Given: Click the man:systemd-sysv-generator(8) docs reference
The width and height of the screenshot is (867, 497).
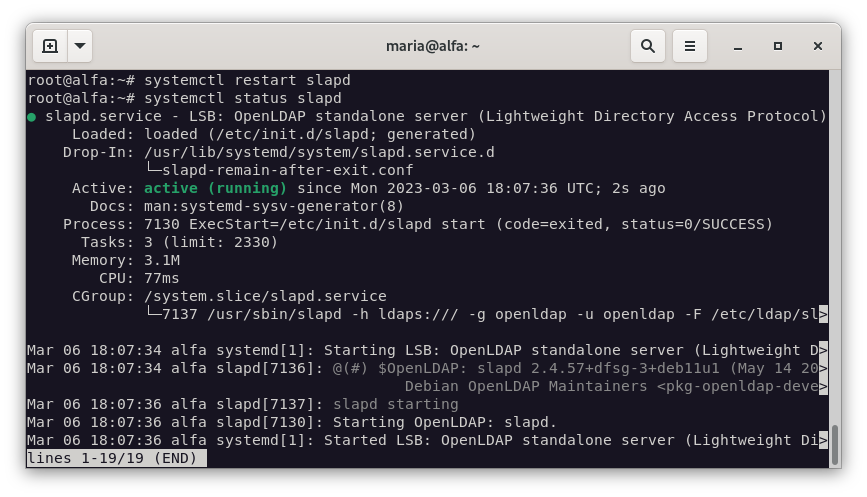Looking at the screenshot, I should pyautogui.click(x=274, y=206).
